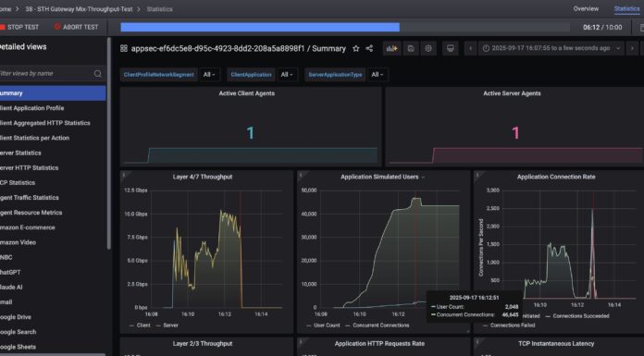
Task: Click the appsec dashboard Summary title text
Action: pyautogui.click(x=238, y=48)
